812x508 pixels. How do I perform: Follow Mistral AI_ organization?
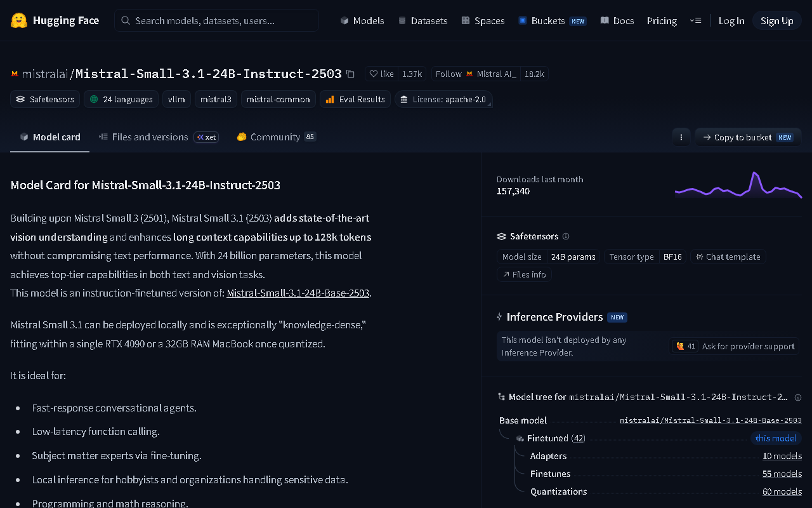tap(476, 74)
